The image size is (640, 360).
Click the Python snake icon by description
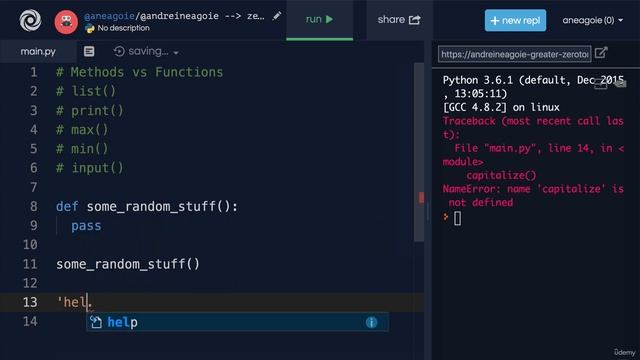pyautogui.click(x=89, y=28)
